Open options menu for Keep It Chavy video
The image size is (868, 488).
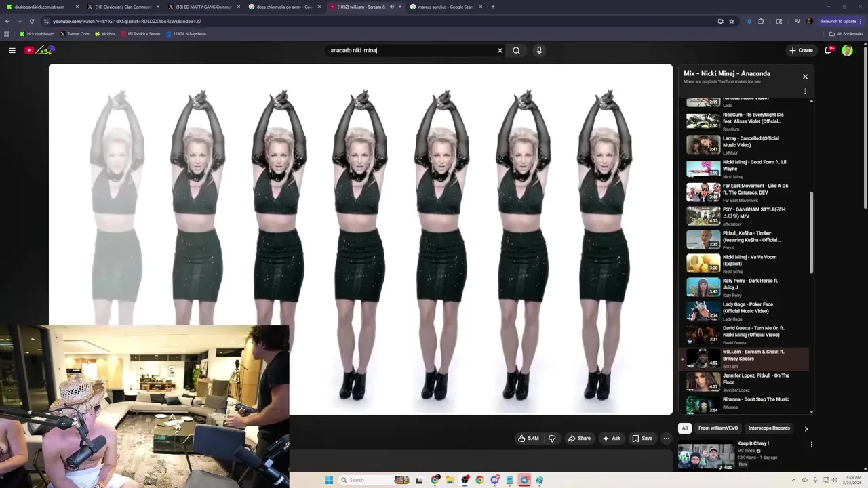(x=811, y=445)
